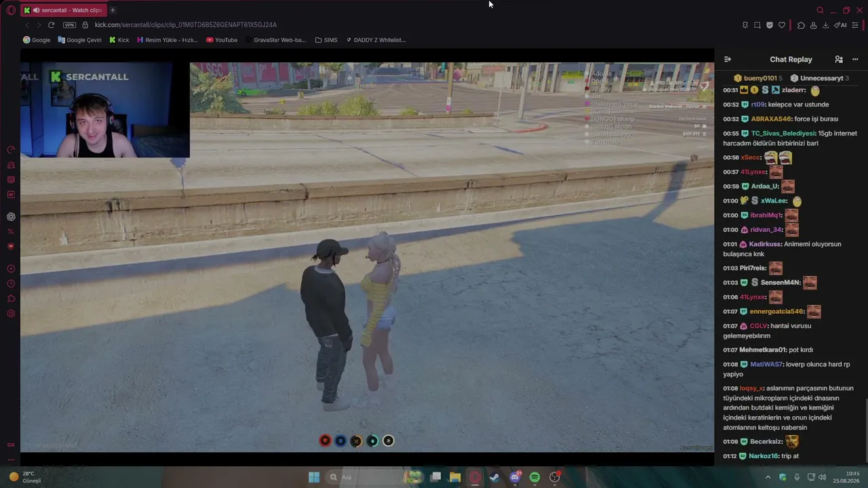The height and width of the screenshot is (488, 868).
Task: Open the DADDY Z Whitelist bookmark
Action: click(x=376, y=40)
